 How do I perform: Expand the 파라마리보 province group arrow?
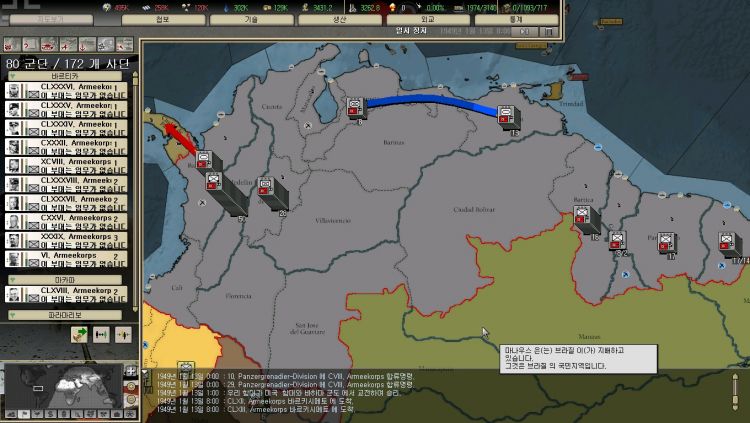13,315
